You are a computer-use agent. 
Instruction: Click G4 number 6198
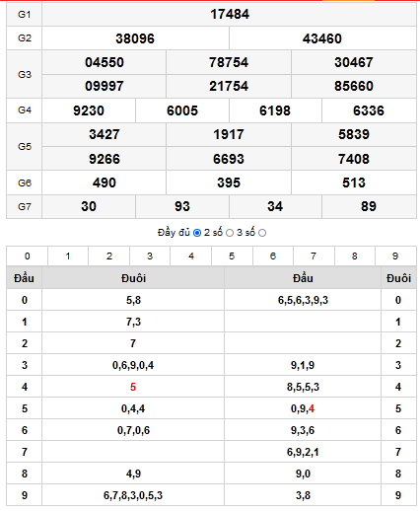click(x=275, y=110)
